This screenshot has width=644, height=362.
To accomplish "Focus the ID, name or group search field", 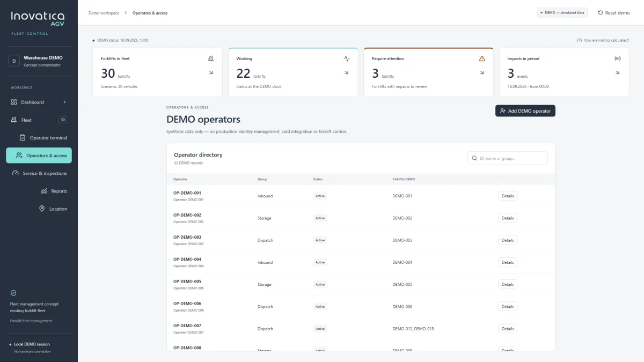I will coord(508,158).
